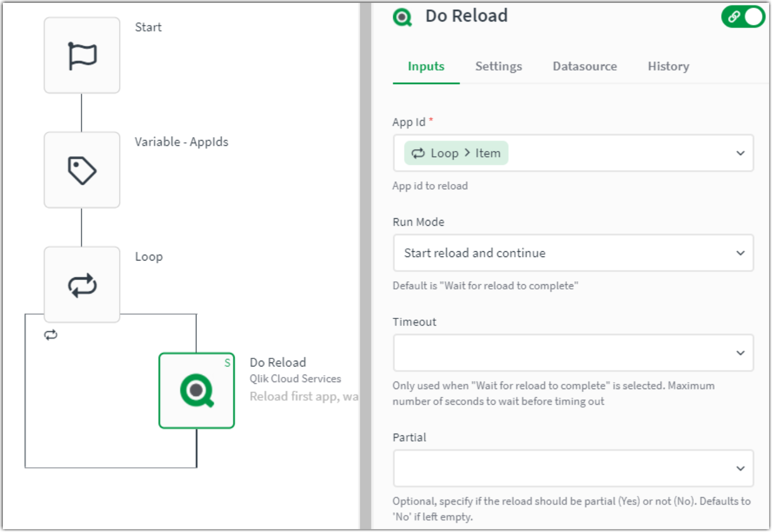The height and width of the screenshot is (532, 772).
Task: Open the Partial dropdown
Action: click(573, 468)
